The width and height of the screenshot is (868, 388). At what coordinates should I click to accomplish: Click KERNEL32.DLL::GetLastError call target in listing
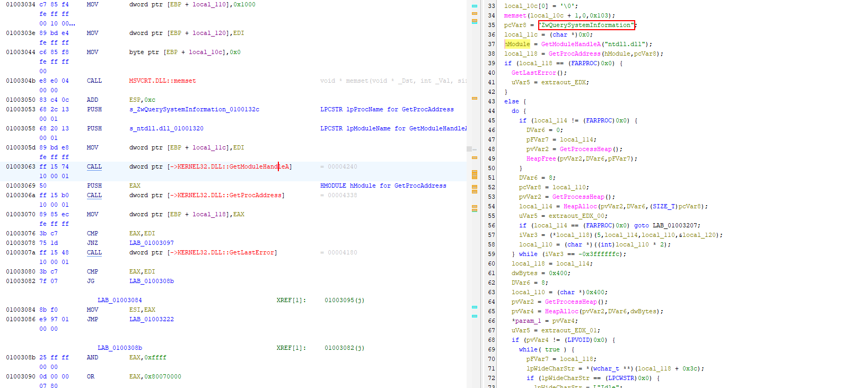tap(226, 252)
